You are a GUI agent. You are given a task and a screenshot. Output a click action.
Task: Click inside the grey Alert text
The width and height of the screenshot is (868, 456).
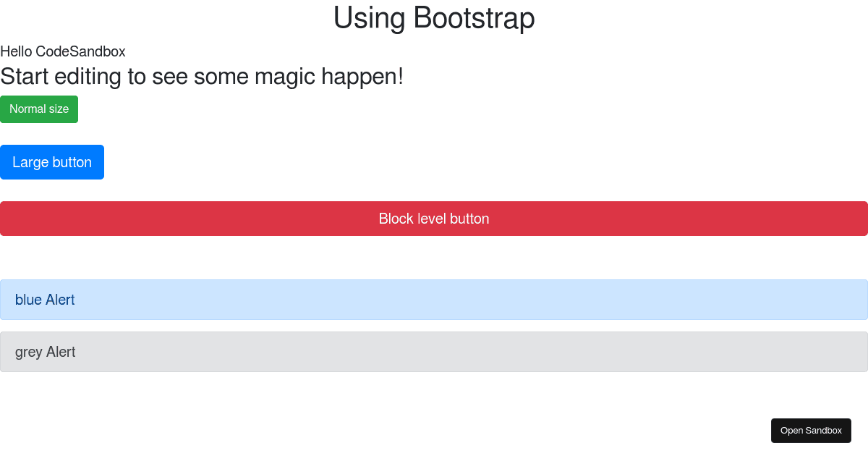tap(46, 352)
